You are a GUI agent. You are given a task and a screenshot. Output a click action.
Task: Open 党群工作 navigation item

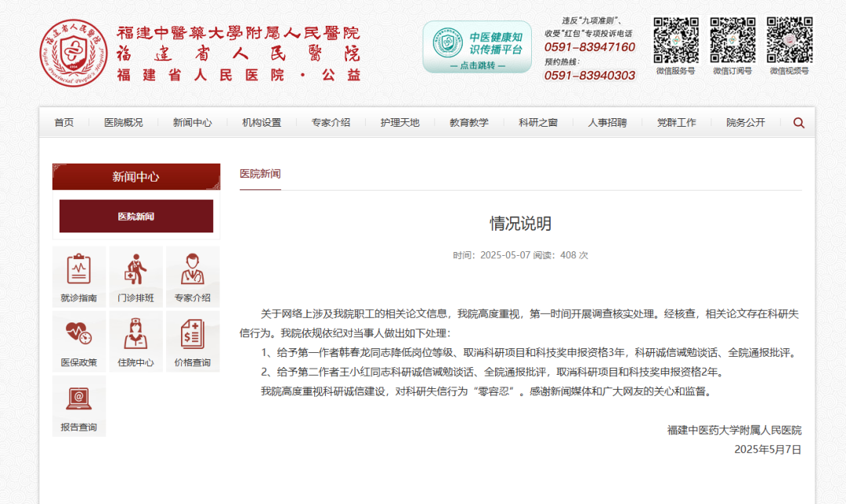(x=676, y=122)
